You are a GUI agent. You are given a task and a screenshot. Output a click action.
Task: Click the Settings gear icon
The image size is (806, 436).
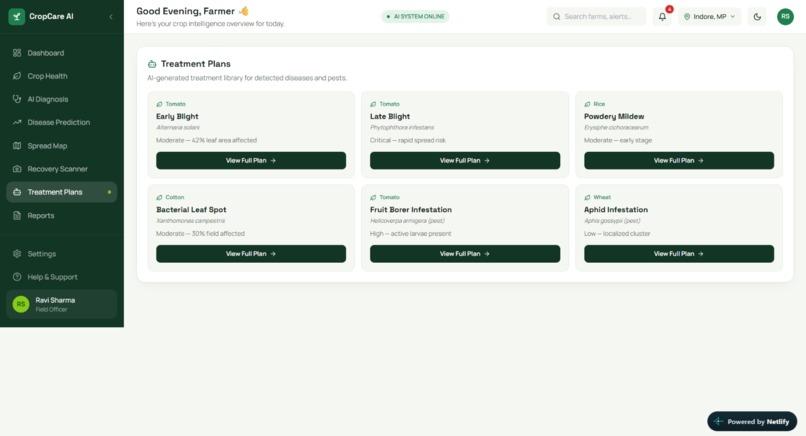[x=17, y=253]
